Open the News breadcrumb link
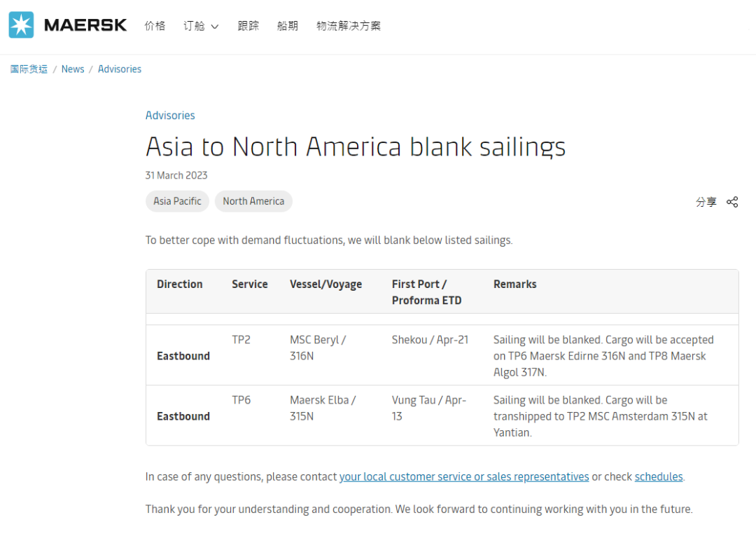The image size is (756, 536). [73, 69]
